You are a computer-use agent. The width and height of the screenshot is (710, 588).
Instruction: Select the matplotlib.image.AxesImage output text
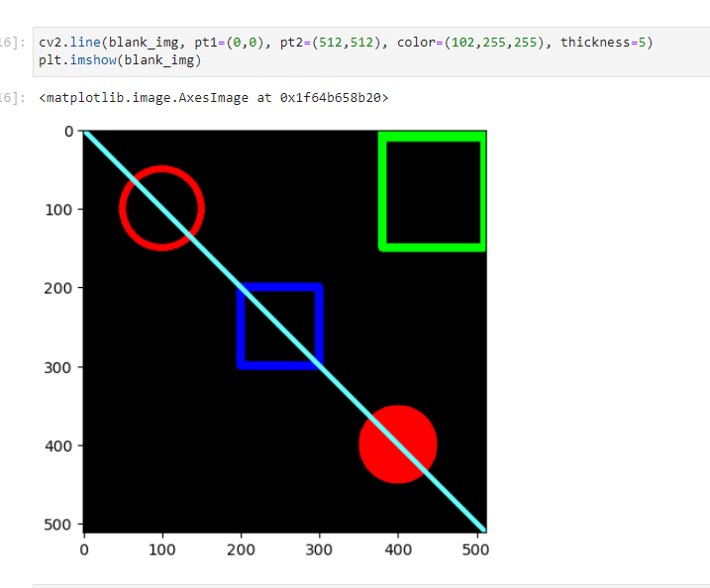tap(214, 98)
